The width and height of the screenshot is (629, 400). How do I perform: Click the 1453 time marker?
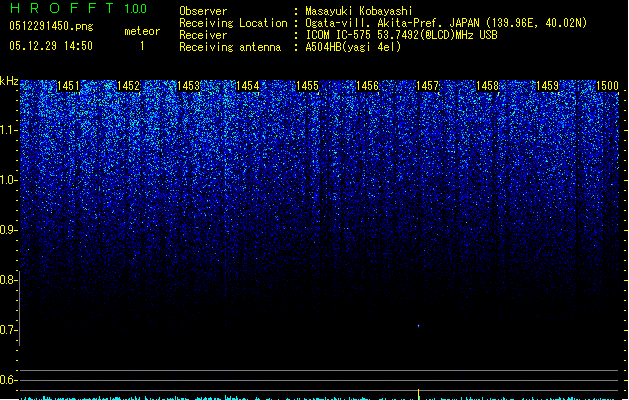point(188,87)
